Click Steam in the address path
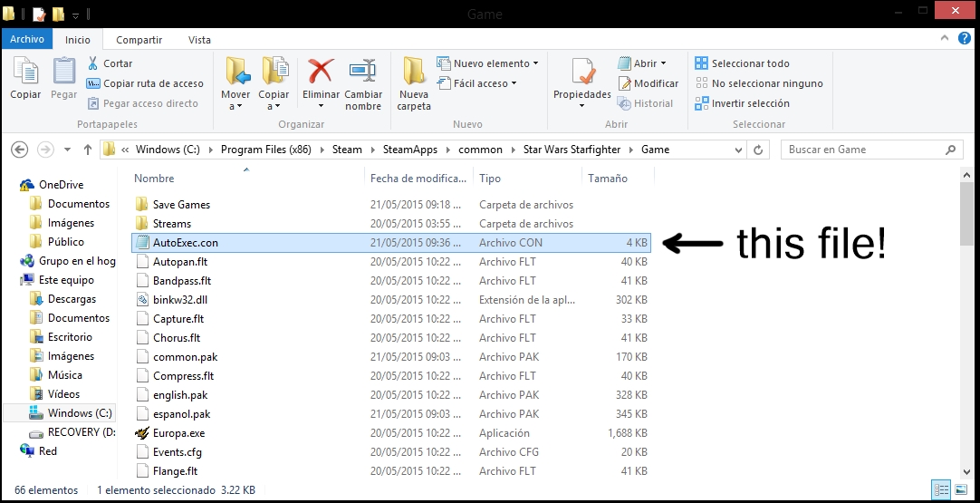 347,150
